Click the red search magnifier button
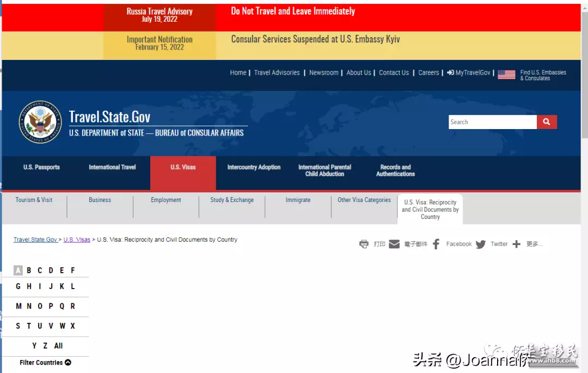 point(547,122)
